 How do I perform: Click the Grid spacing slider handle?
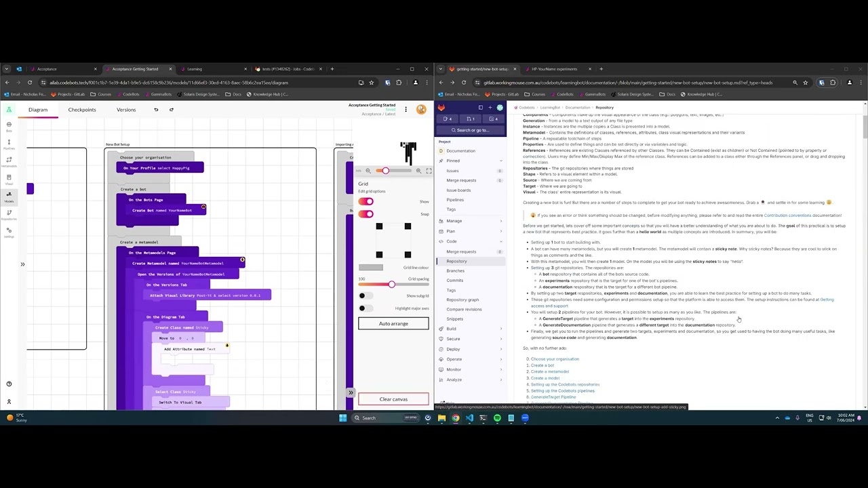[x=391, y=285]
